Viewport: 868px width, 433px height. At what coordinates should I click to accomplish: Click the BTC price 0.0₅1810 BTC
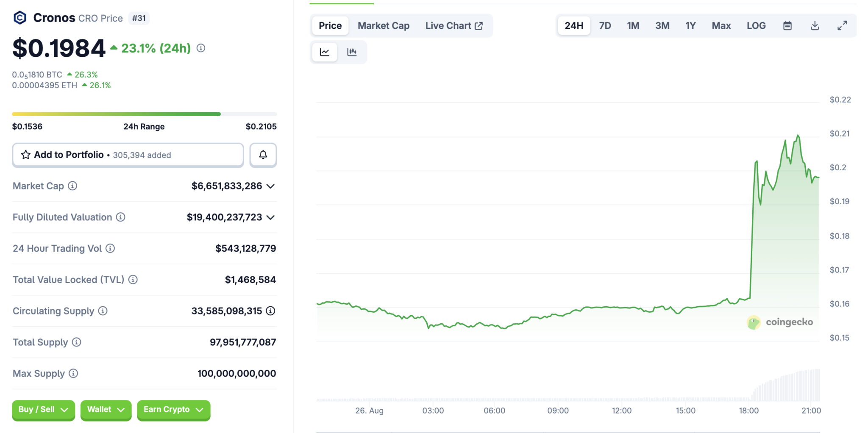37,75
